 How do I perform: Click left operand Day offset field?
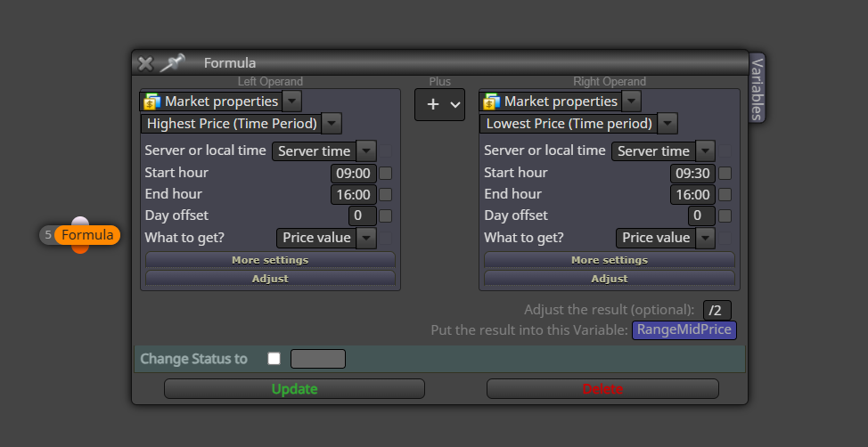(x=363, y=215)
